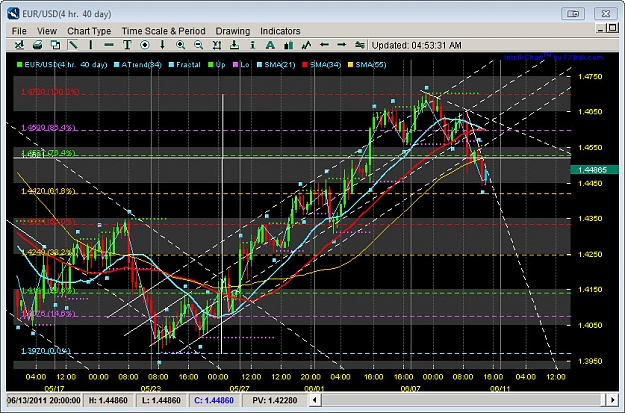This screenshot has height=413, width=625.
Task: Click the bar chart type icon
Action: 288,45
